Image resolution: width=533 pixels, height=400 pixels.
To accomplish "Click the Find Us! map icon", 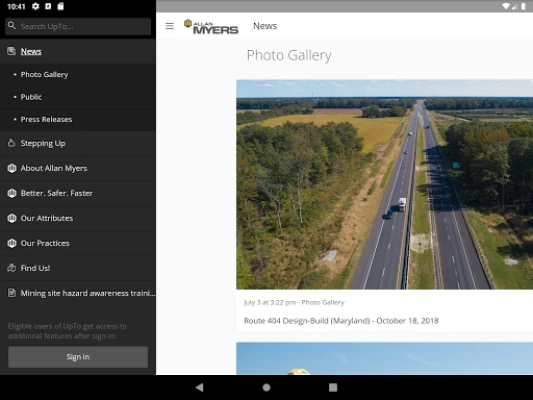I will tap(12, 268).
